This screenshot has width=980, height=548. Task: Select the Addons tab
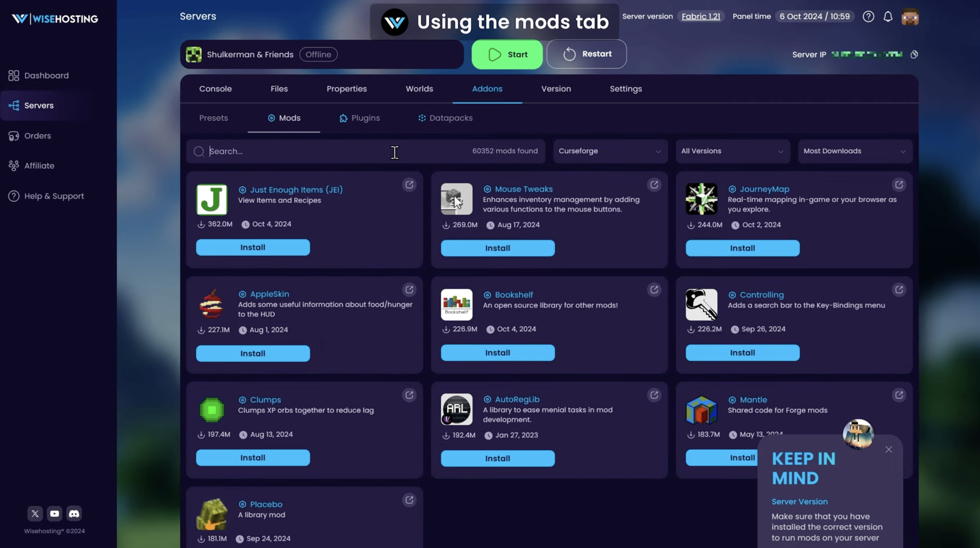487,89
